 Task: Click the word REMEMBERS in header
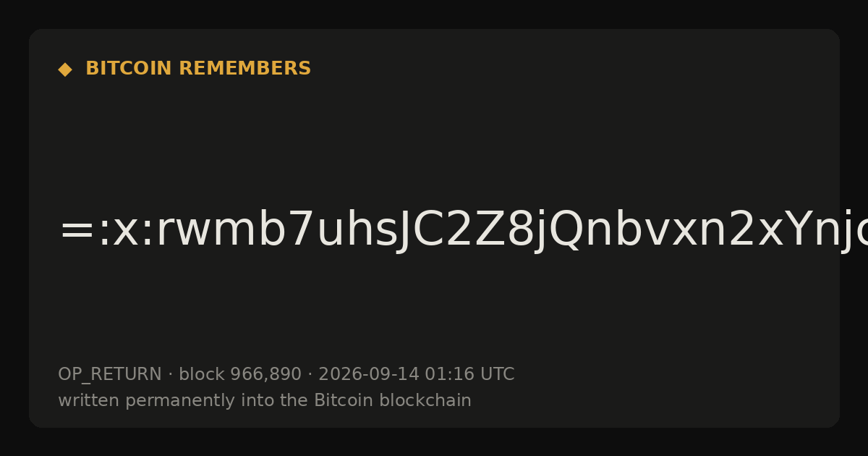pyautogui.click(x=245, y=69)
